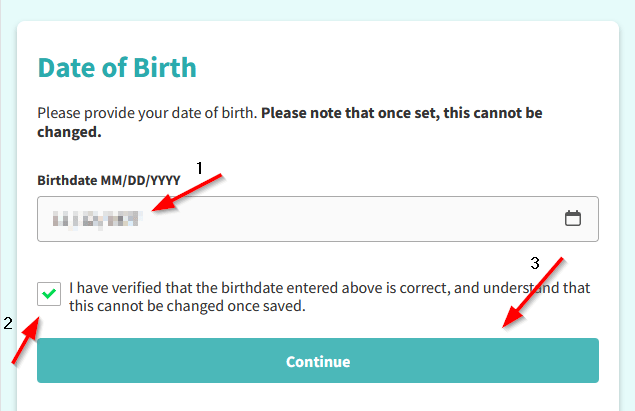The height and width of the screenshot is (411, 635).
Task: Click annotation number 3
Action: click(x=535, y=263)
